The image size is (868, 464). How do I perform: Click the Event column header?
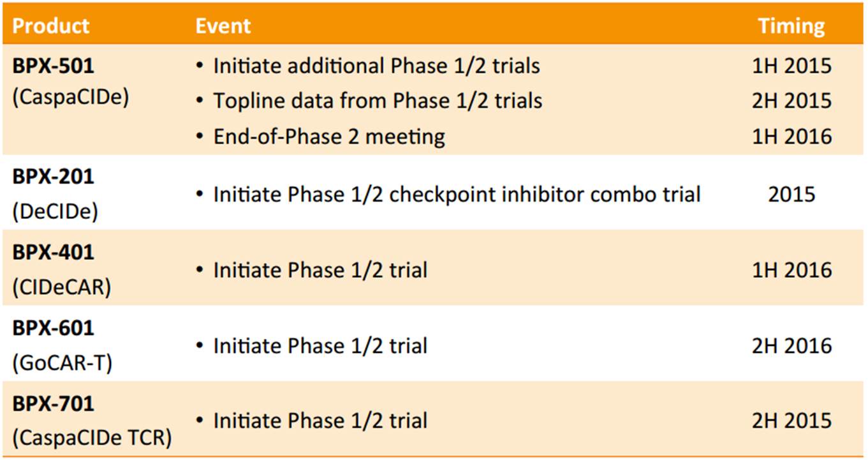coord(223,26)
